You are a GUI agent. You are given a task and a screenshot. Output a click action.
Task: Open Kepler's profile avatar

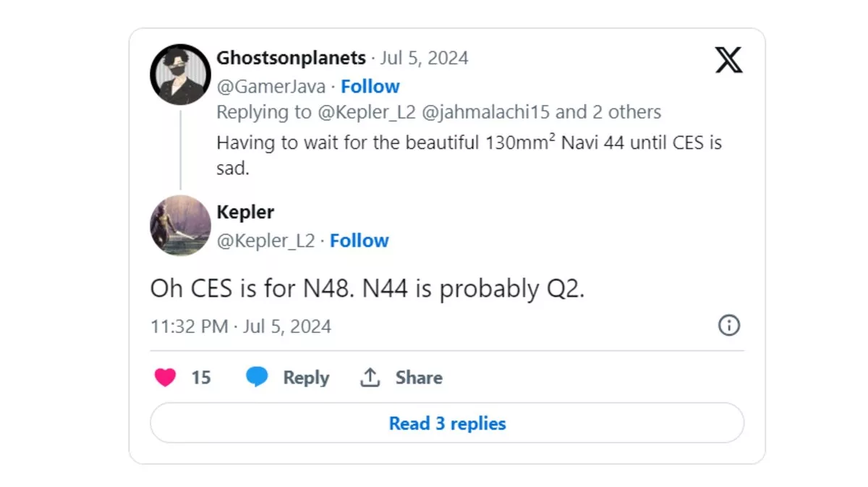pos(180,225)
